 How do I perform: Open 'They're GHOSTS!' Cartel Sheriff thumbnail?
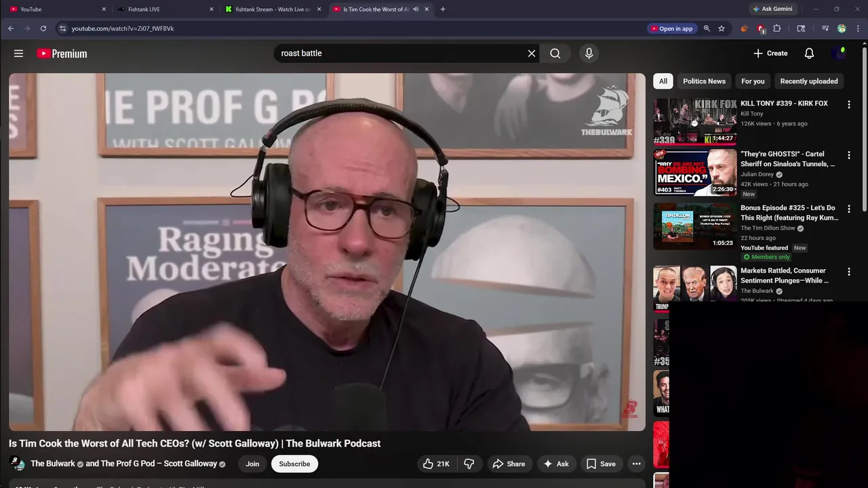pos(695,173)
